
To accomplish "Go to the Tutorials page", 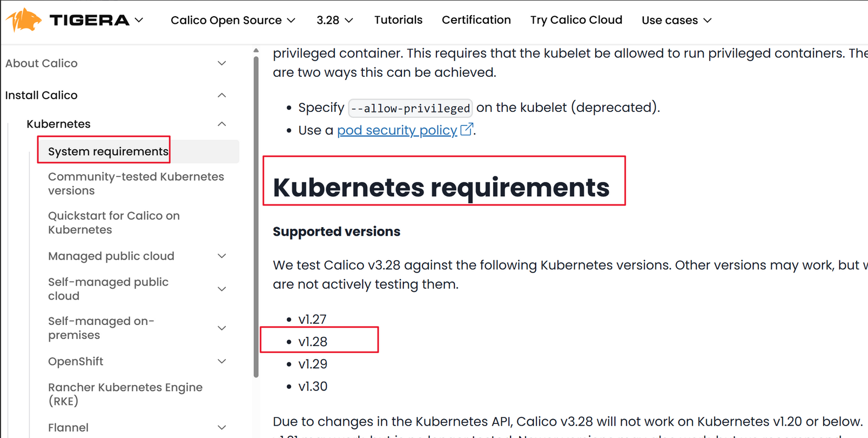I will [x=398, y=20].
